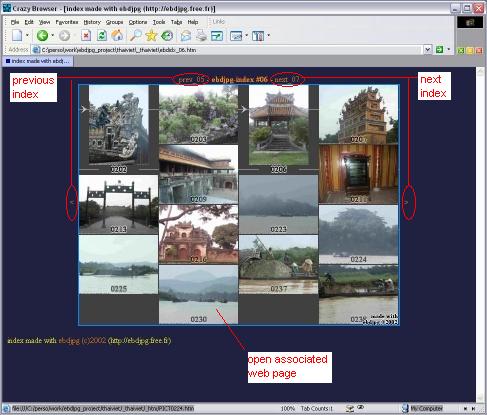Open the ebdjpg (c)2002 footer link

pos(82,340)
